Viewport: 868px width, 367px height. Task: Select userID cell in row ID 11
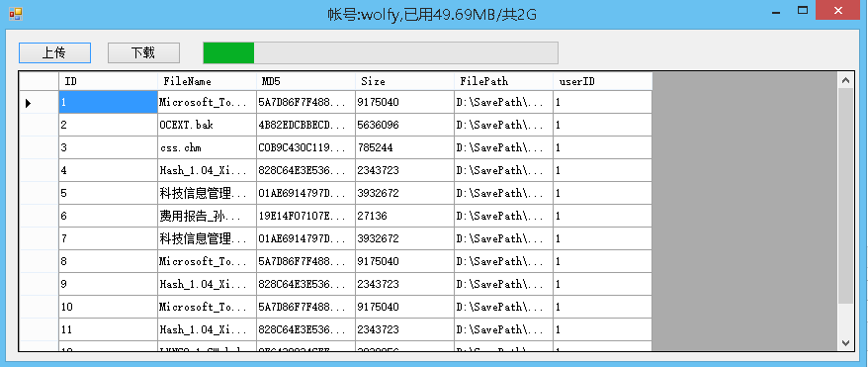coord(602,329)
